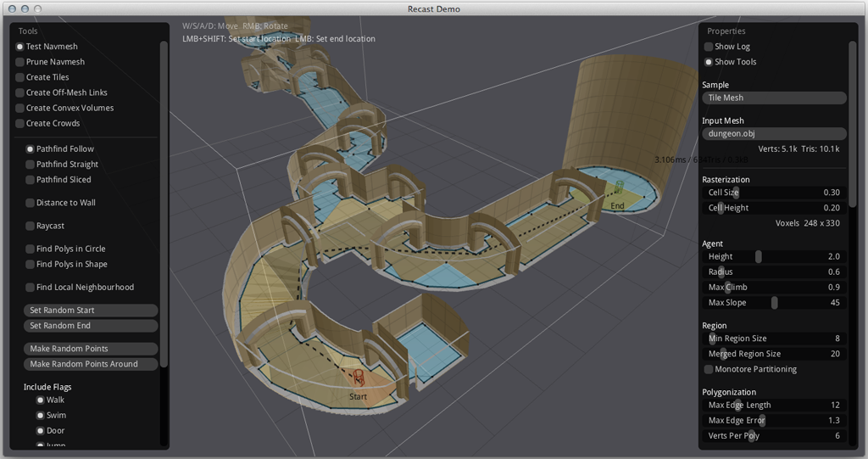The width and height of the screenshot is (868, 459).
Task: Click the Make Random Points Around button
Action: (x=91, y=364)
